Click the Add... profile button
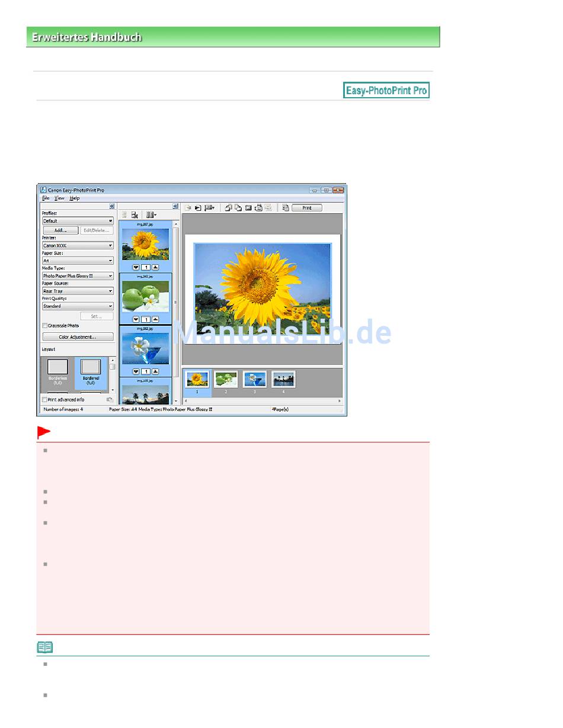 tap(60, 230)
